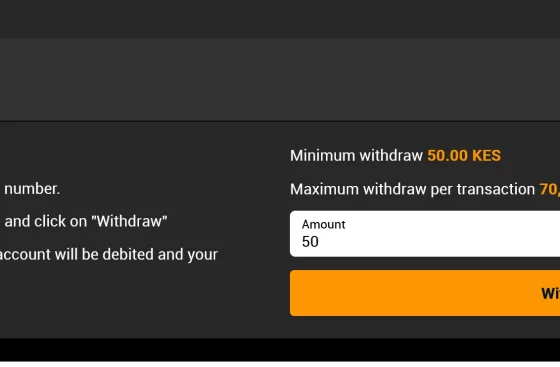Select the value 50 in Amount field

click(x=310, y=242)
